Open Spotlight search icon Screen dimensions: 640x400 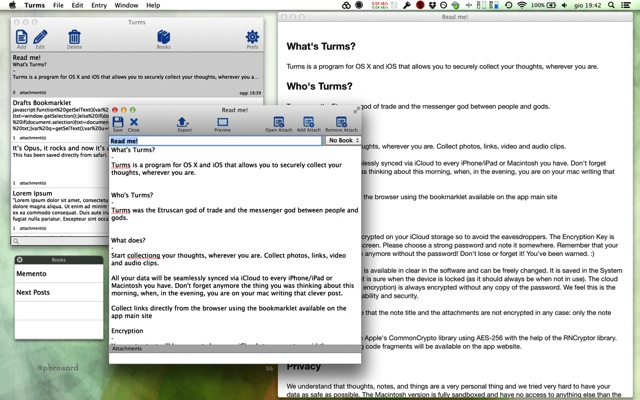point(611,5)
